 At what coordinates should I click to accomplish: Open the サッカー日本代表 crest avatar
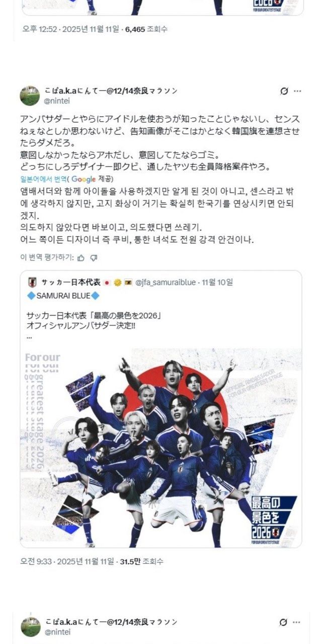coord(32,282)
